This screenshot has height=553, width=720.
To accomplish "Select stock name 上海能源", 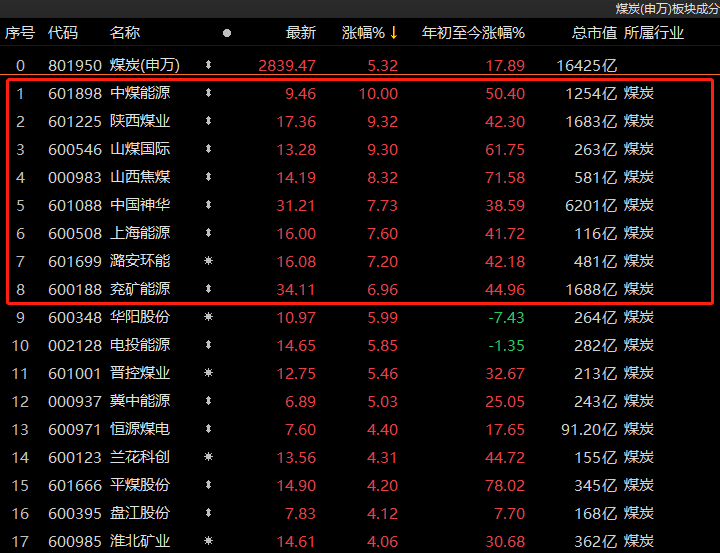I will pos(140,233).
